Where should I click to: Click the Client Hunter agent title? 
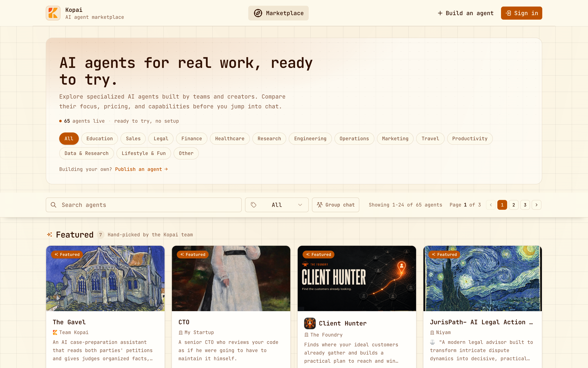coord(343,323)
